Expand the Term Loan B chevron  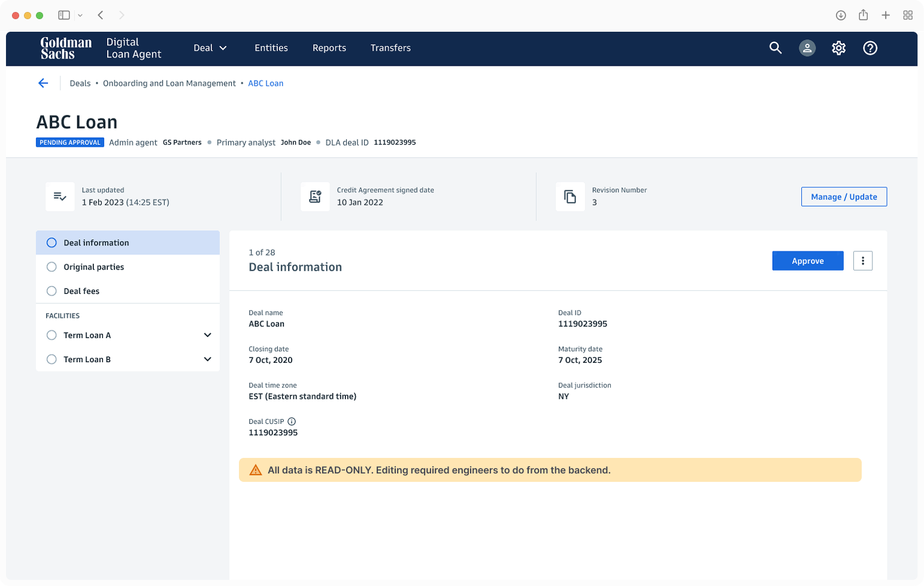[208, 359]
